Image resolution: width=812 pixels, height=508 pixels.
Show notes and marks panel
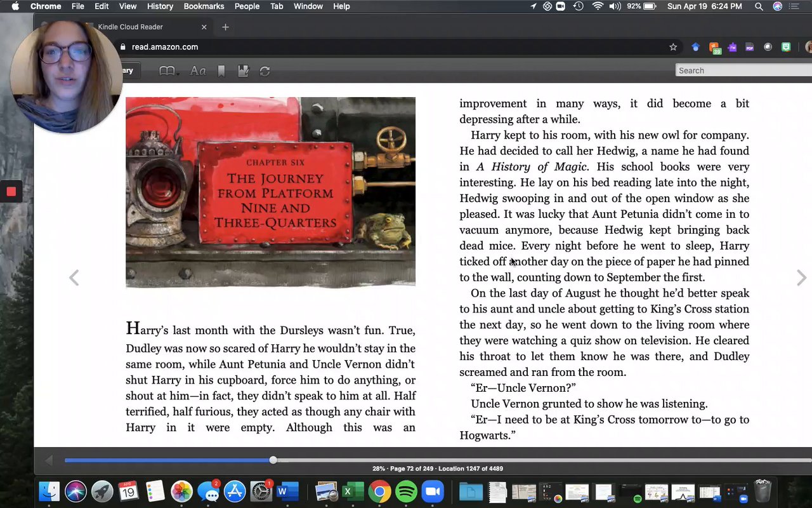pyautogui.click(x=243, y=71)
